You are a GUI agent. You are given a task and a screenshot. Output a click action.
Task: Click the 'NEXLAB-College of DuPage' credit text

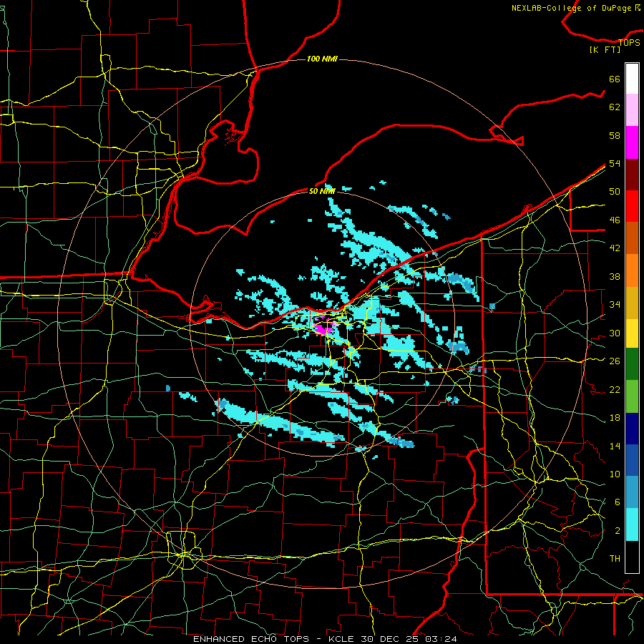(572, 8)
